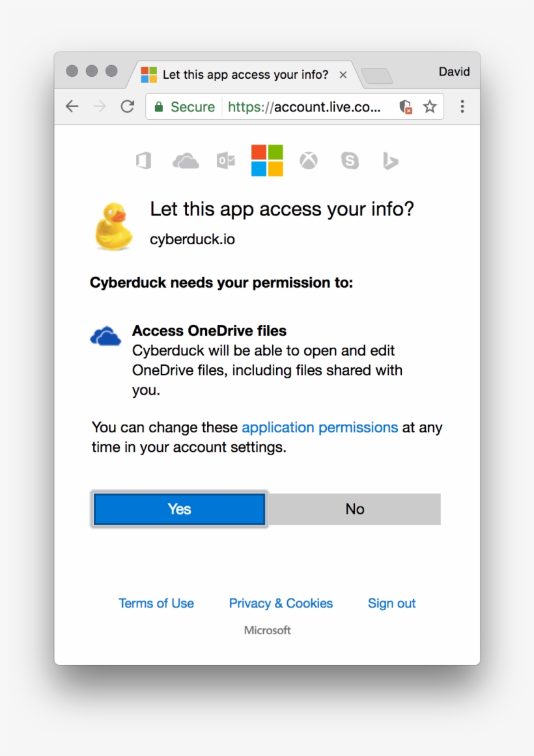Click the 'Sign out' link

point(391,604)
